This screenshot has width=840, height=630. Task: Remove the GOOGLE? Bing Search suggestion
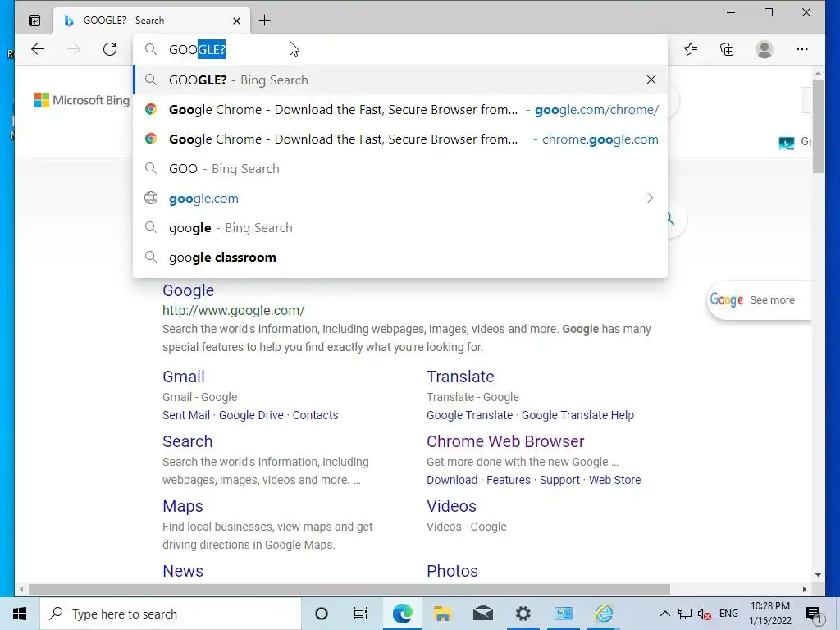(x=651, y=80)
